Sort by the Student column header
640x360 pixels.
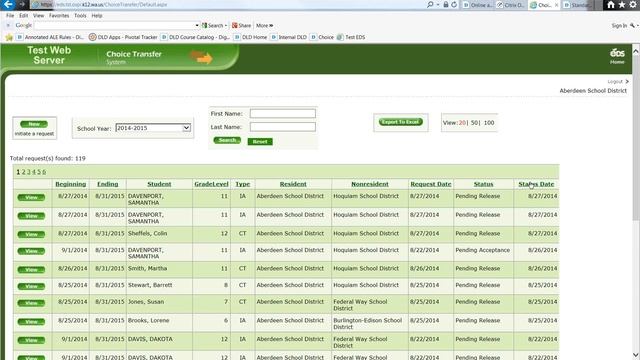click(x=159, y=184)
